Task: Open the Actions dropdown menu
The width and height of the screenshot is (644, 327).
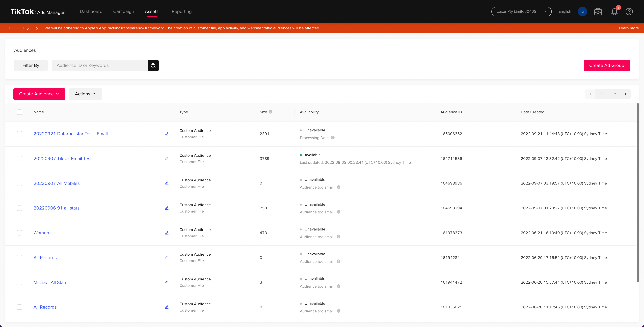Action: click(85, 94)
